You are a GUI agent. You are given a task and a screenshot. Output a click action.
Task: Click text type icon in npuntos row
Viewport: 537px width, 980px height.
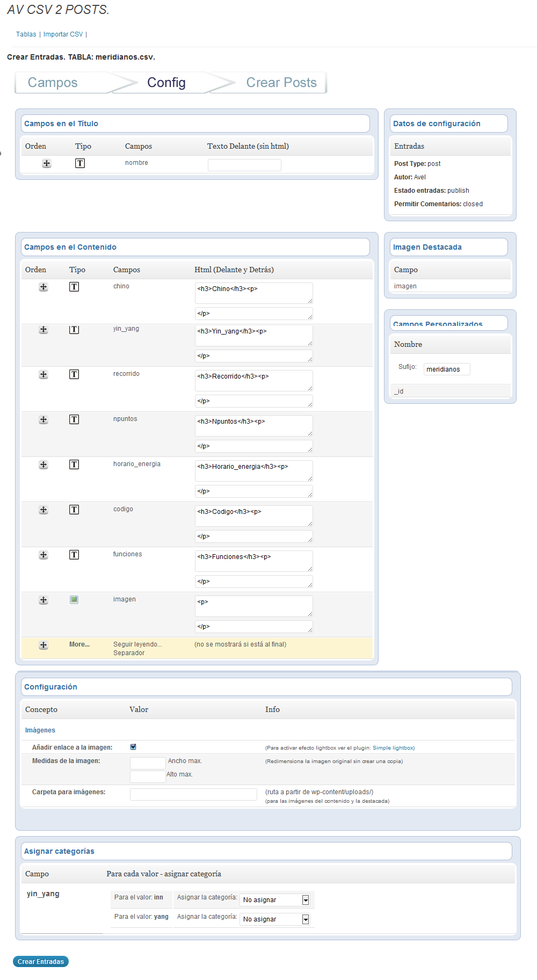(x=74, y=419)
